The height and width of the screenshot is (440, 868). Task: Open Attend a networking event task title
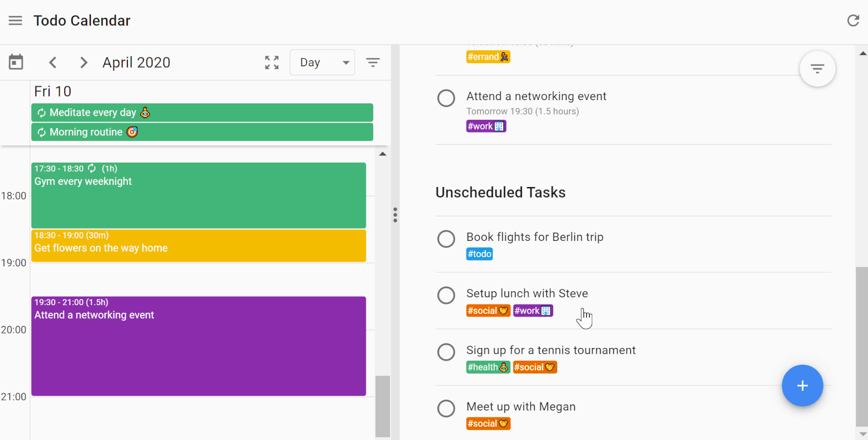536,96
